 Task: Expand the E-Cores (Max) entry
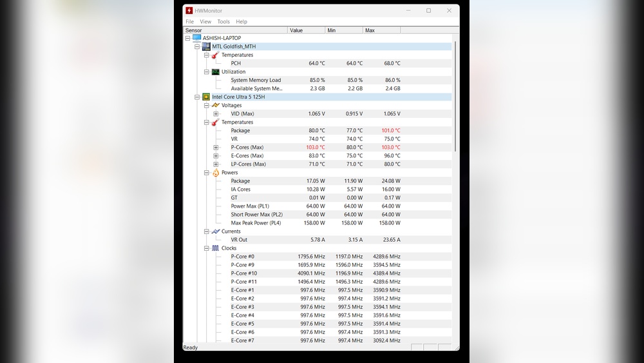coord(216,156)
